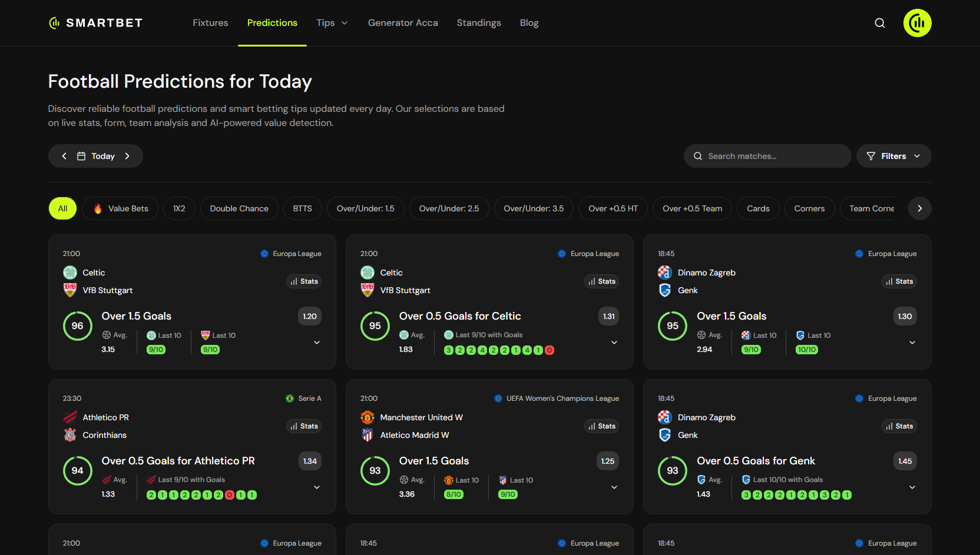
Task: Open the Filters dropdown
Action: click(x=893, y=156)
